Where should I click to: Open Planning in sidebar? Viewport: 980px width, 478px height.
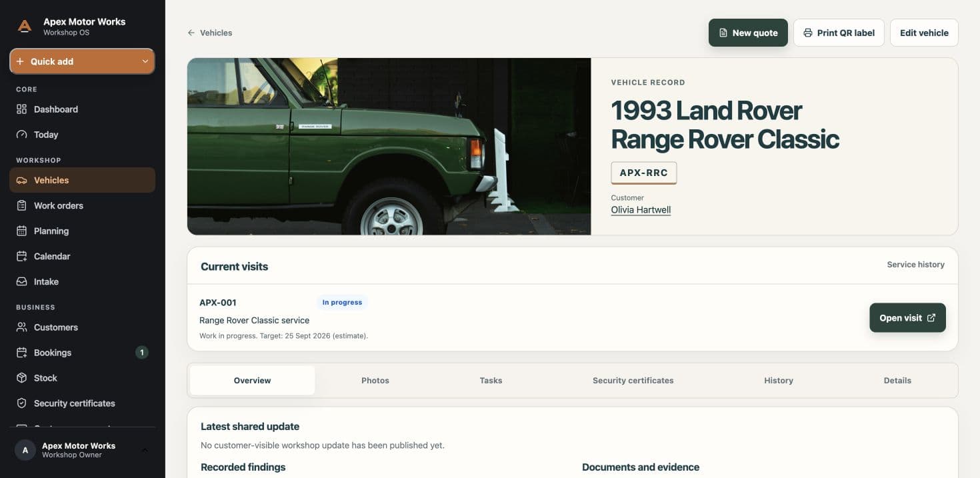[82, 231]
